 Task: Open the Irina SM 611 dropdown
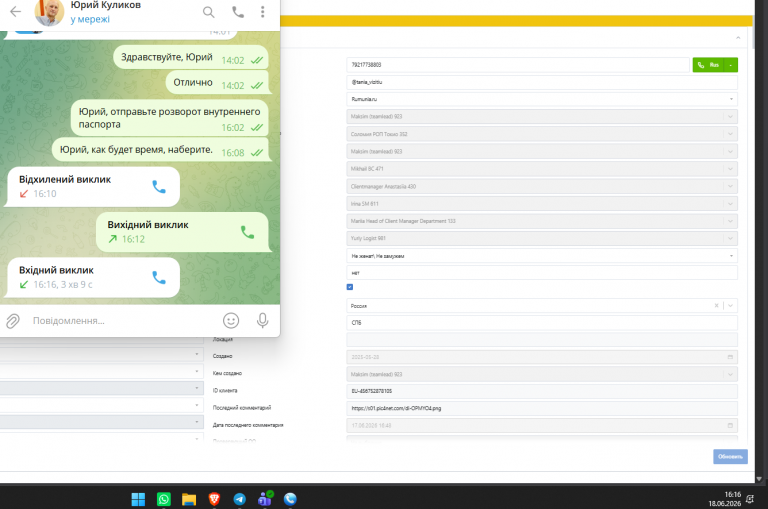click(x=542, y=204)
